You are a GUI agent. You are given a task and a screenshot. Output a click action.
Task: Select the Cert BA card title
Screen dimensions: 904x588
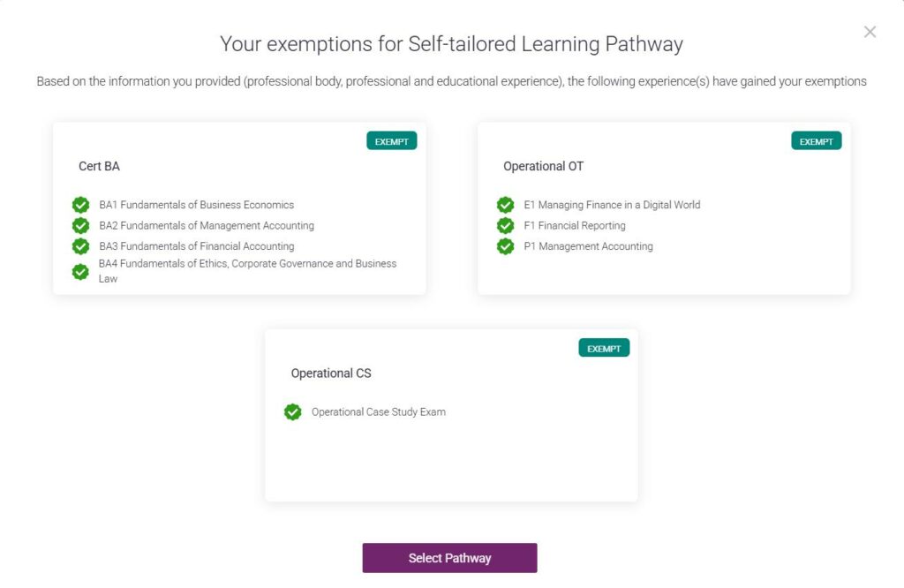point(99,166)
